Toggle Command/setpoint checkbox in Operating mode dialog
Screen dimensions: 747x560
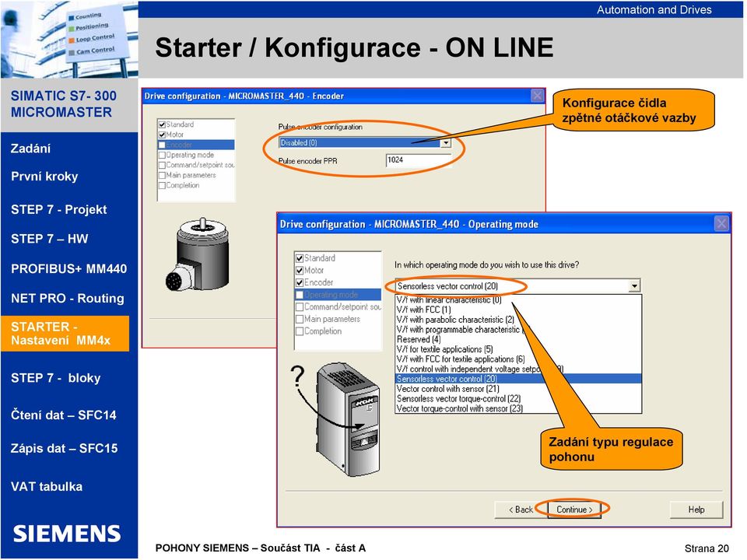(300, 307)
